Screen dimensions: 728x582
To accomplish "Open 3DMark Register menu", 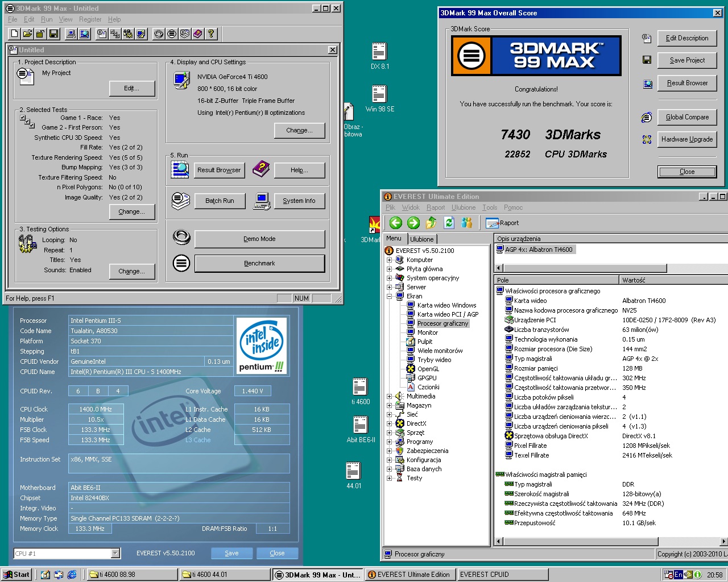I will [x=90, y=19].
